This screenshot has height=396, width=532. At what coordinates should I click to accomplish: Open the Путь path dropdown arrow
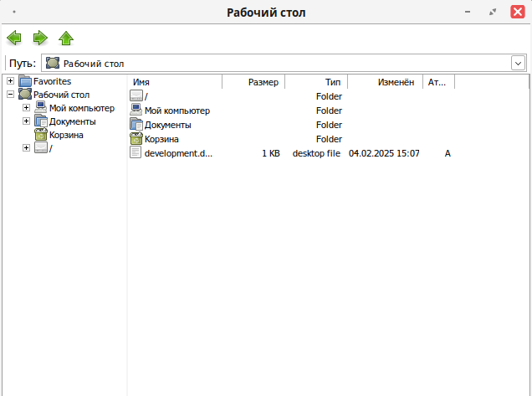click(518, 64)
